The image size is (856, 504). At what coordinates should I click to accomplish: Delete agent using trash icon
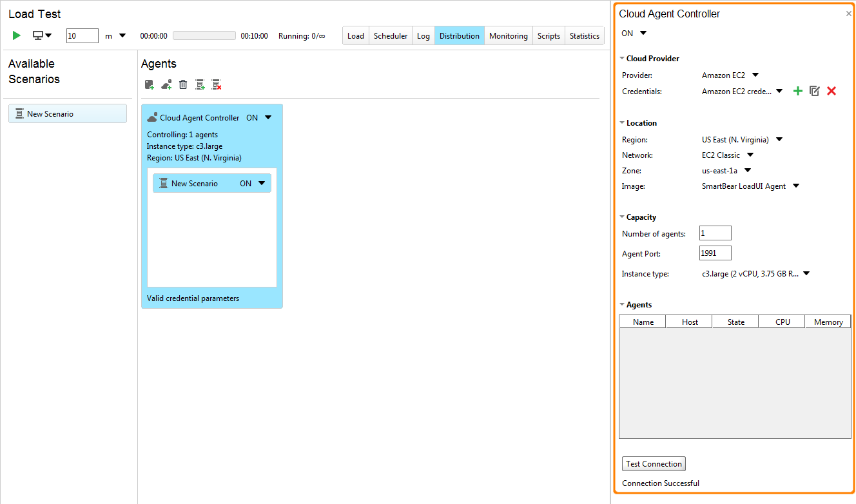183,84
